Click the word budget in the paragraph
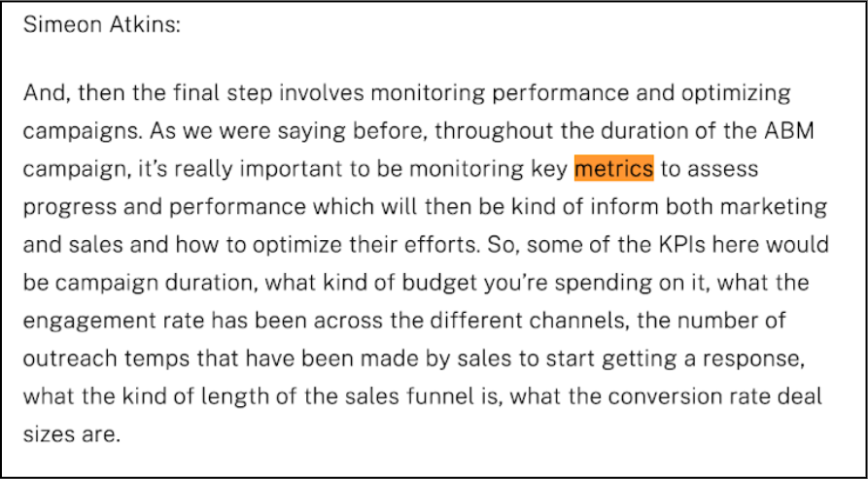This screenshot has width=868, height=479. (439, 284)
